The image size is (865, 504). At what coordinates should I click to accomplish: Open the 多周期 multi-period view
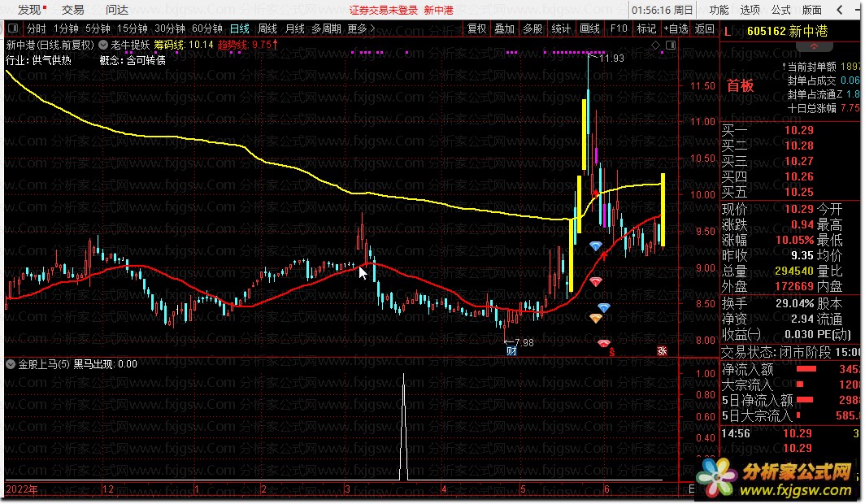click(326, 28)
